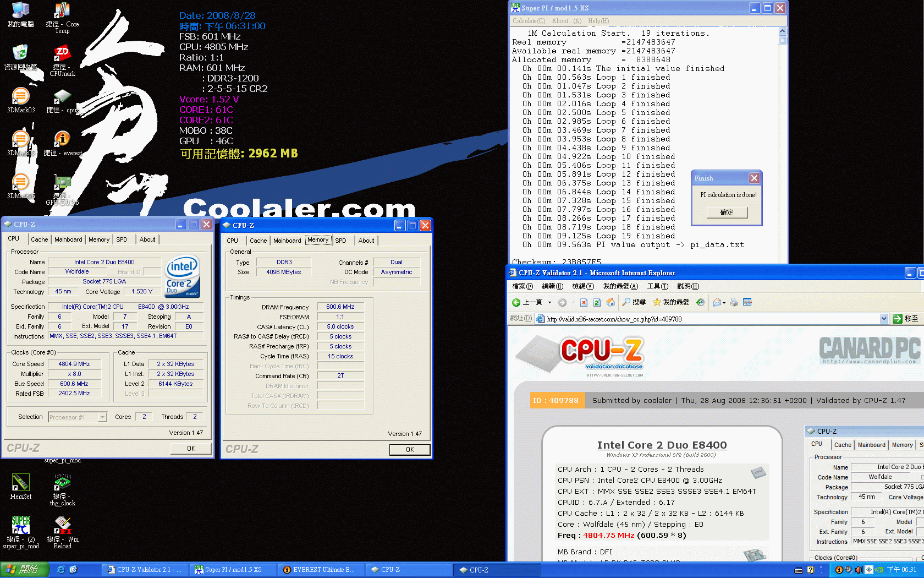Viewport: 924px width, 578px height.
Task: Click OK in the left CPU-Z window
Action: 191,449
